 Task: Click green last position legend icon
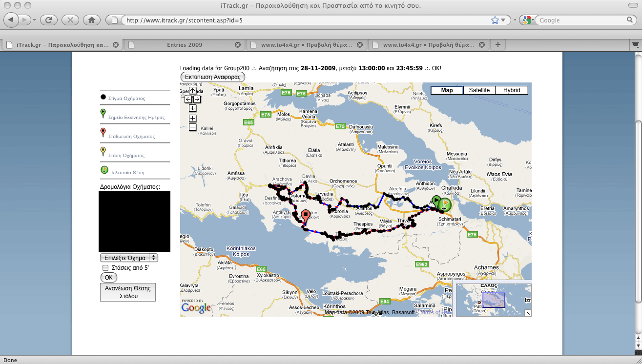104,170
